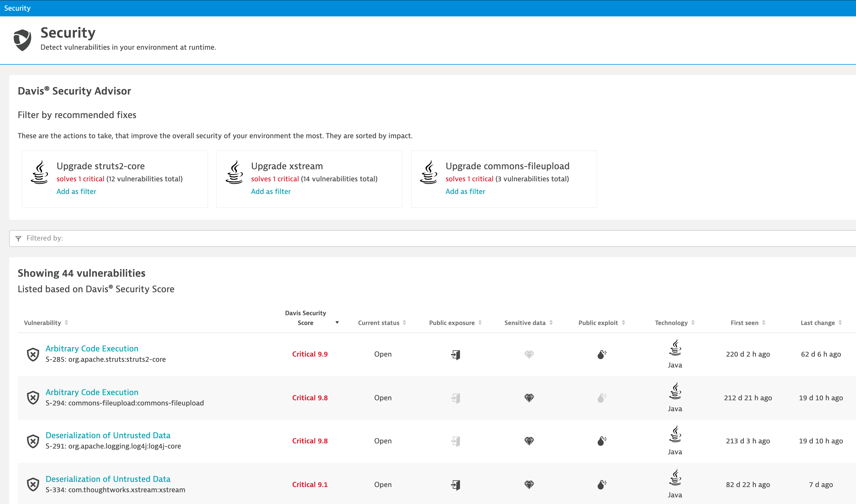This screenshot has width=856, height=504.
Task: Click Security breadcrumb in top bar
Action: click(x=17, y=8)
